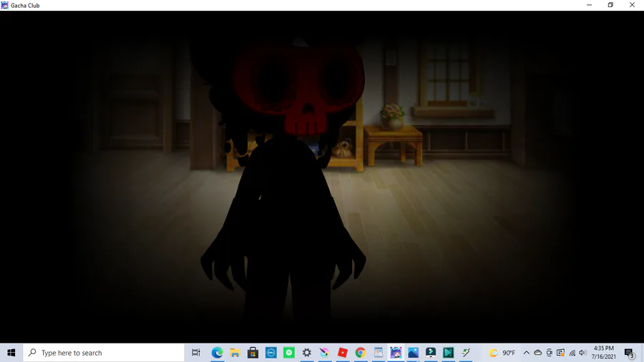Open the volume speaker control

tap(582, 353)
